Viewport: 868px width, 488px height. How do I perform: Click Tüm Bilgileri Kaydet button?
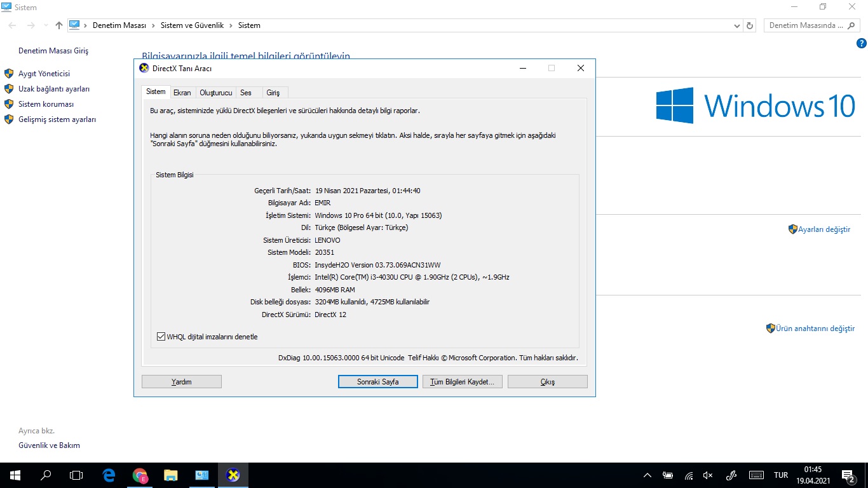[463, 382]
